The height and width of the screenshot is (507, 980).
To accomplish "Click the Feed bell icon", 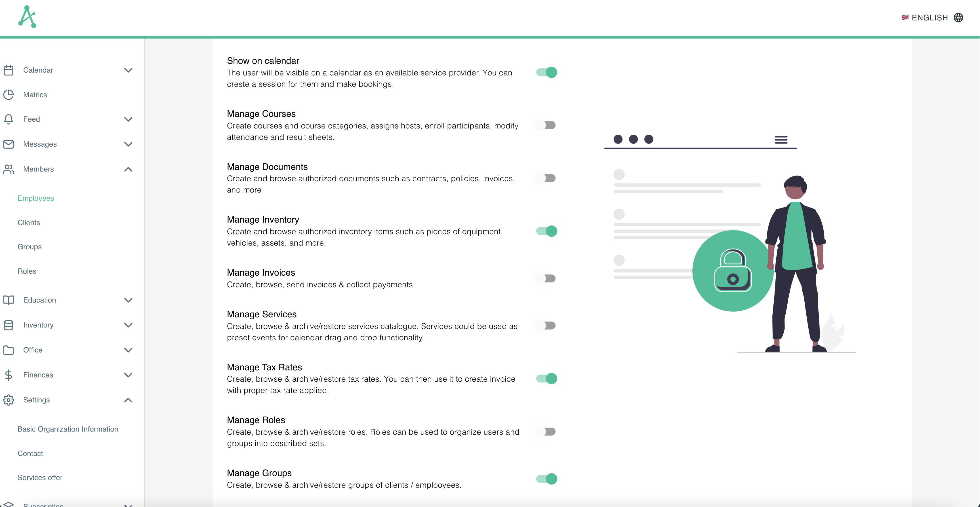I will [9, 119].
